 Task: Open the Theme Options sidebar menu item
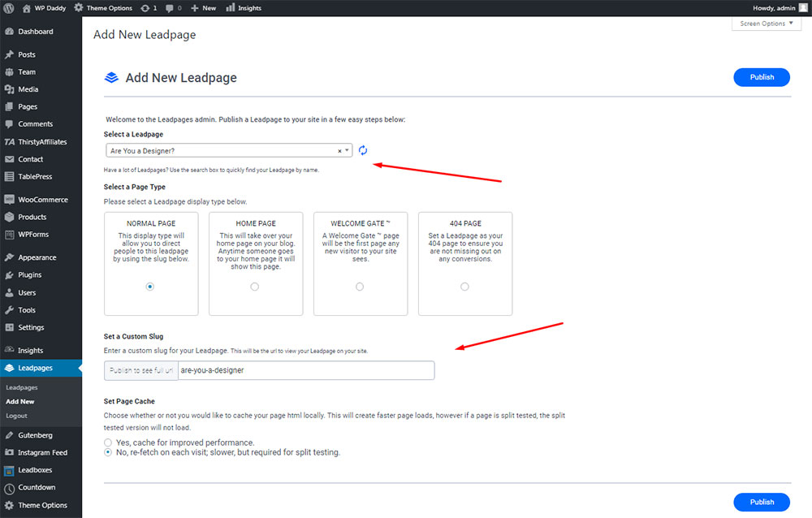[41, 506]
